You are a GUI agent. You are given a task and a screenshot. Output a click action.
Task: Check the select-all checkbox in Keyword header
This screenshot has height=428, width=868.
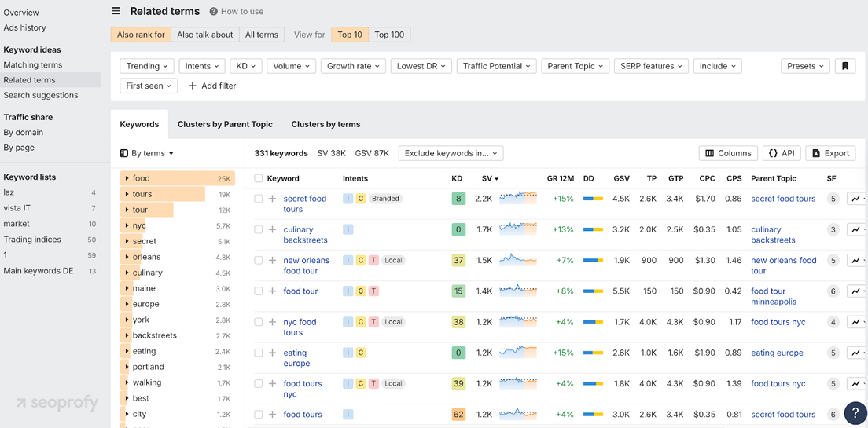click(259, 178)
